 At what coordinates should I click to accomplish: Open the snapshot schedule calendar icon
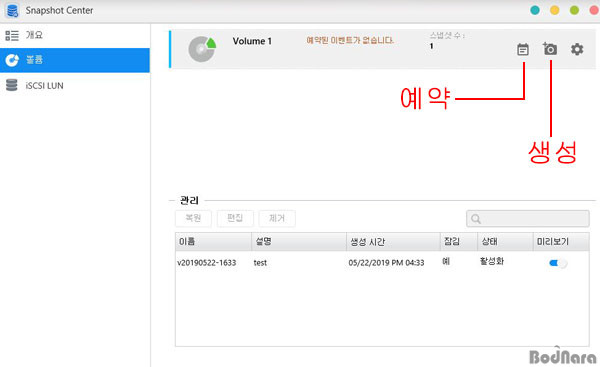(523, 49)
